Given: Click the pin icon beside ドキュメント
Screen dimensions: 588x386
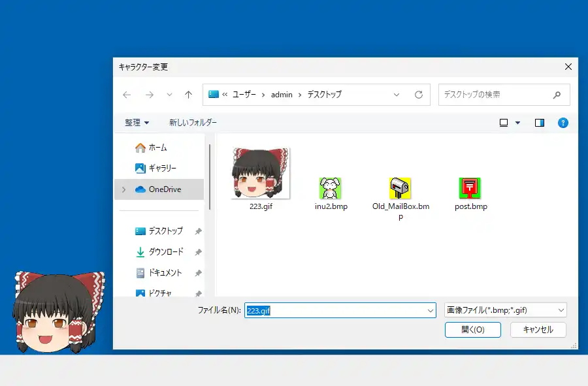Looking at the screenshot, I should (x=199, y=273).
